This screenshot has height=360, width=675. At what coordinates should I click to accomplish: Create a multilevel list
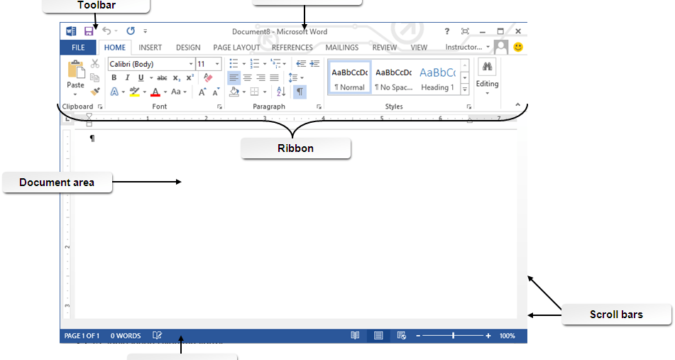click(276, 64)
